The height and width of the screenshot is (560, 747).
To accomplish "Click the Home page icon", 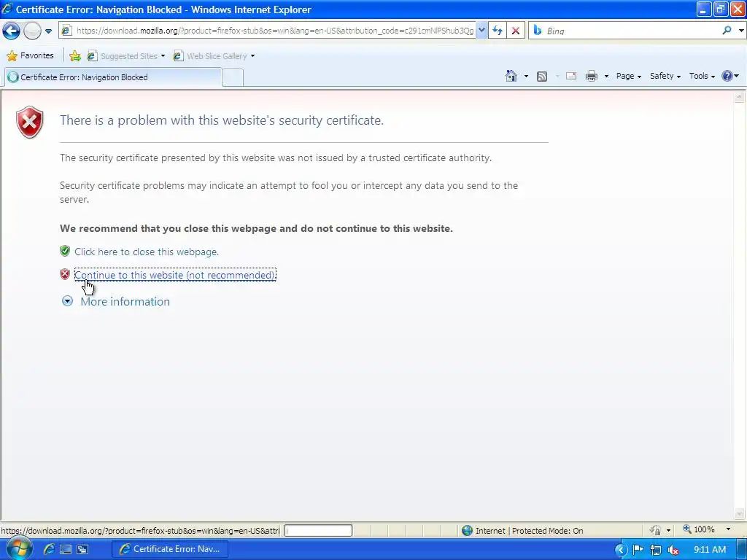I will click(x=511, y=76).
